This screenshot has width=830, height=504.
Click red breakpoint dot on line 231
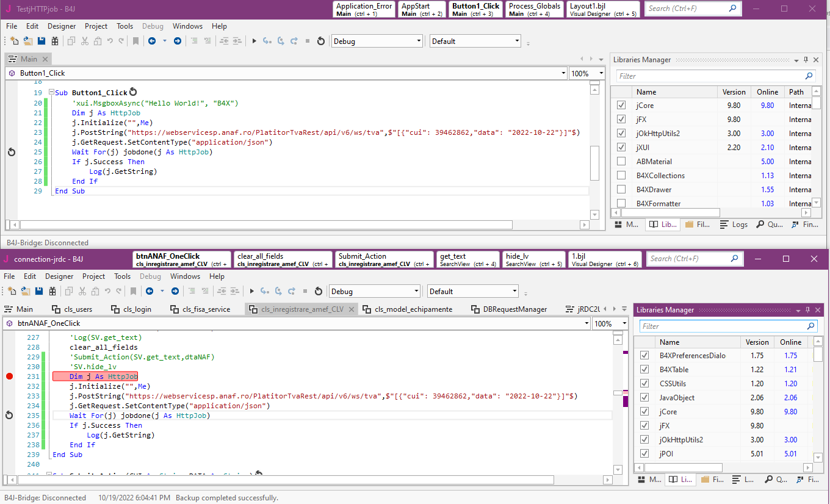(9, 376)
